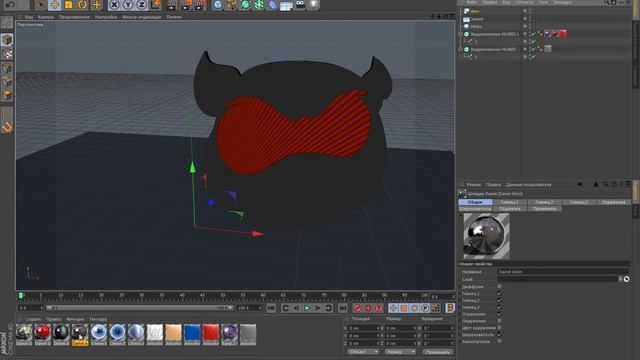Expand first Выдавливание NURBS object tree
Viewport: 640px width, 360px height.
coord(460,34)
